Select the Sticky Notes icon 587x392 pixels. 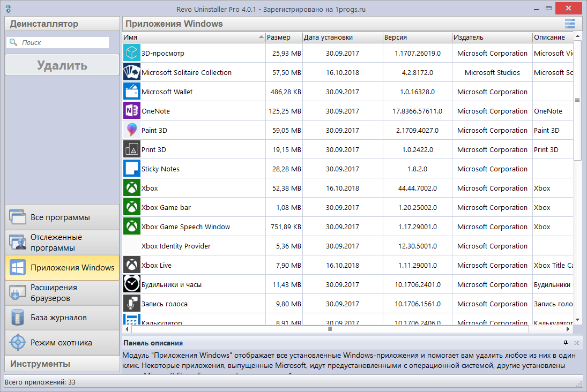tap(131, 168)
